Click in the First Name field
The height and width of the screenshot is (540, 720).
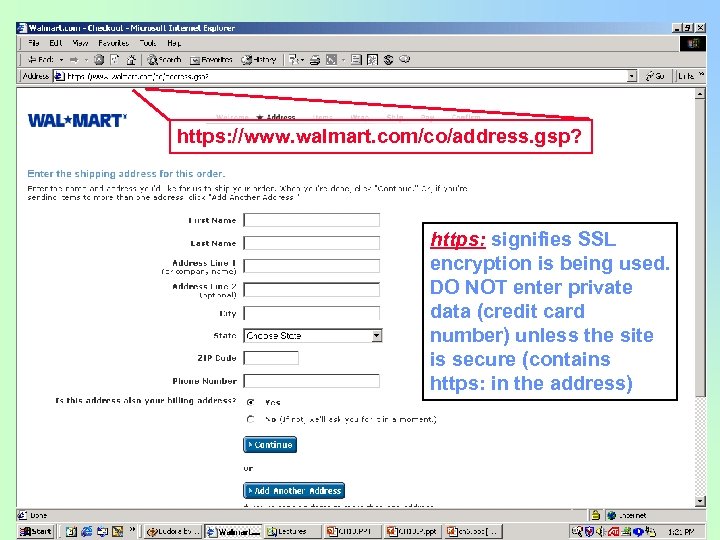click(x=311, y=220)
